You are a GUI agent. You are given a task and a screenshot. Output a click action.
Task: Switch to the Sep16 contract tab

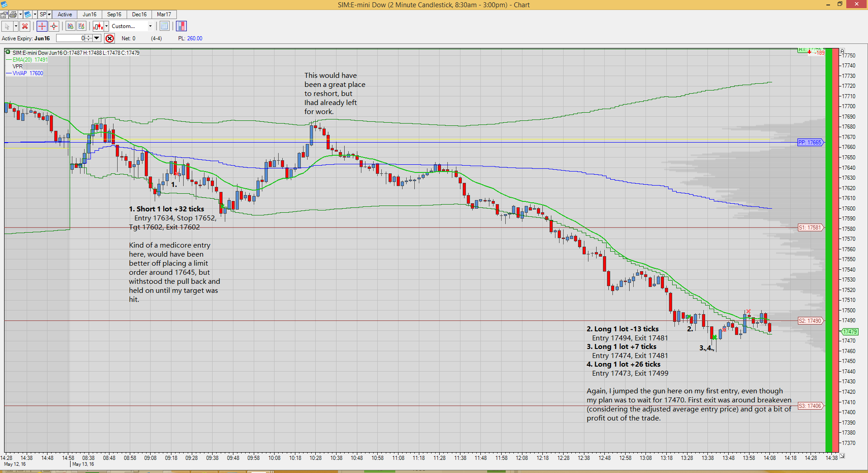(x=114, y=14)
